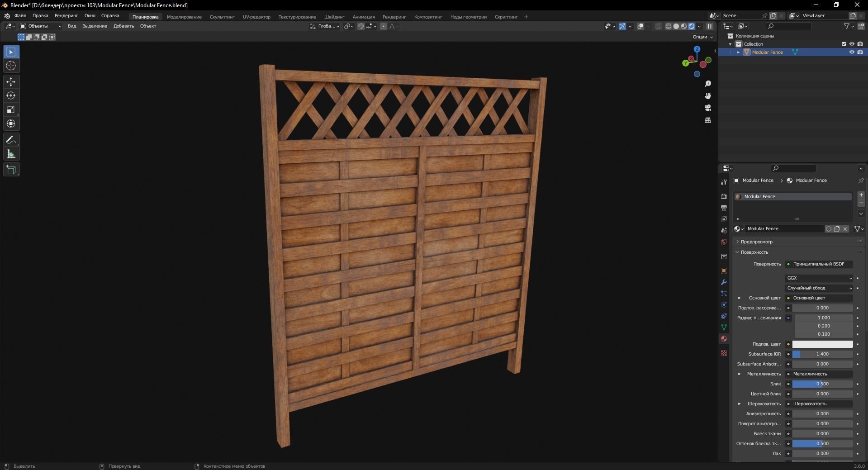868x470 pixels.
Task: Pin the properties editor context
Action: click(x=861, y=180)
